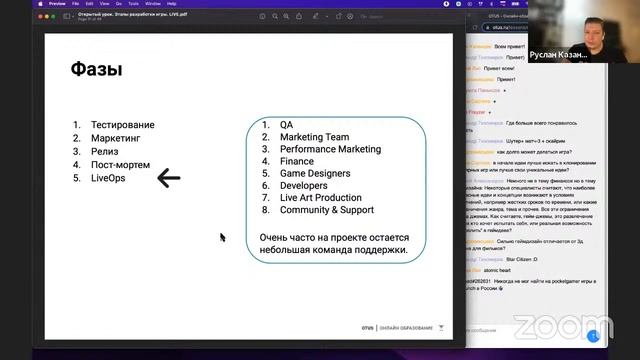640x360 pixels.
Task: Click the PDF document title in Preview
Action: tap(132, 14)
